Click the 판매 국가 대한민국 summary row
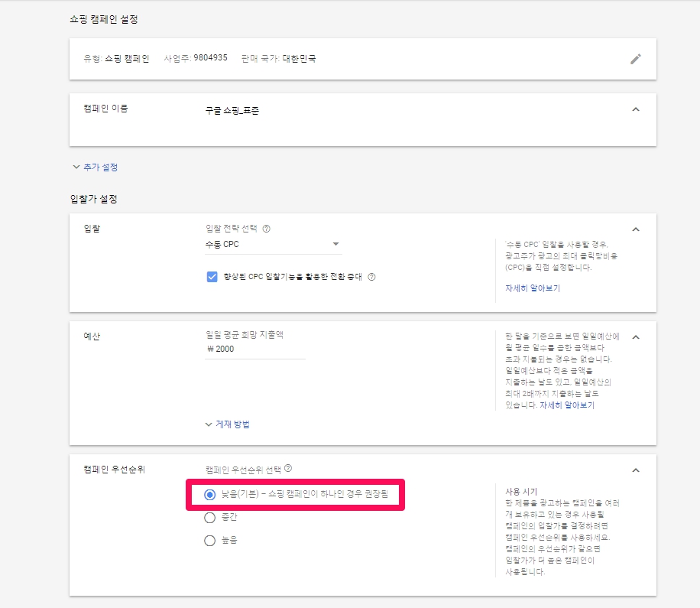 pyautogui.click(x=278, y=58)
